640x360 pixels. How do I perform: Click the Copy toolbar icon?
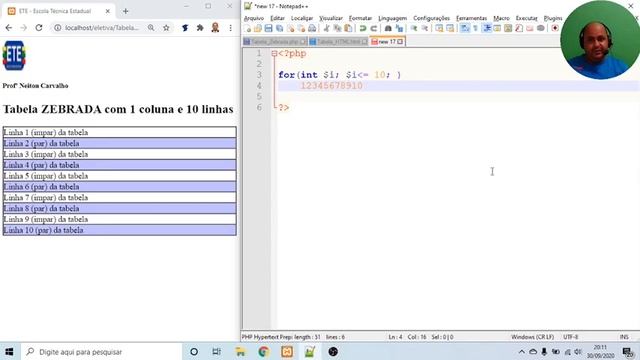pos(337,28)
